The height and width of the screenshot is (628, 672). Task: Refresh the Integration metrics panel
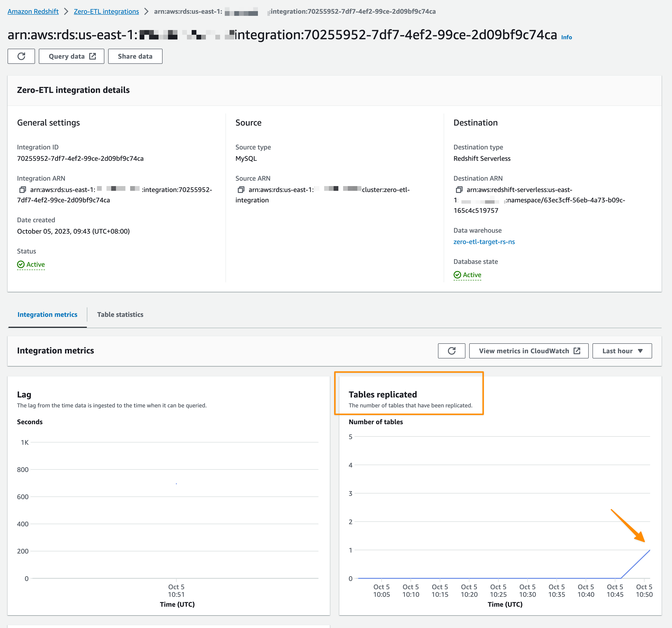451,351
